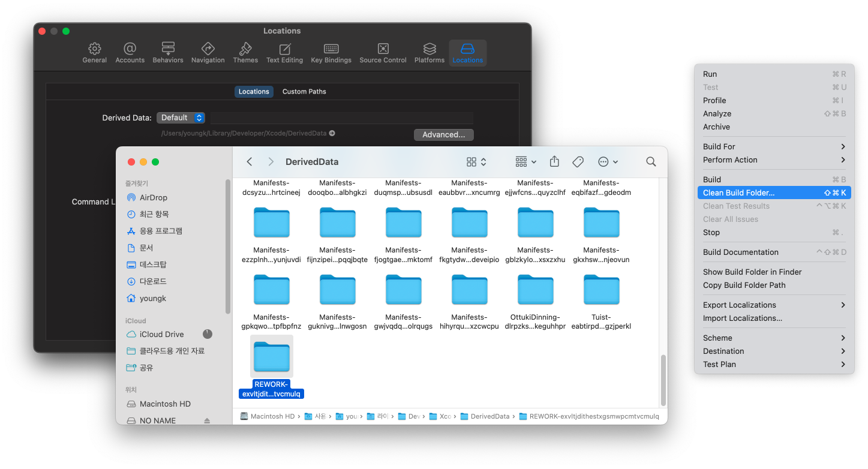868x469 pixels.
Task: Open Platforms settings tab
Action: (430, 53)
